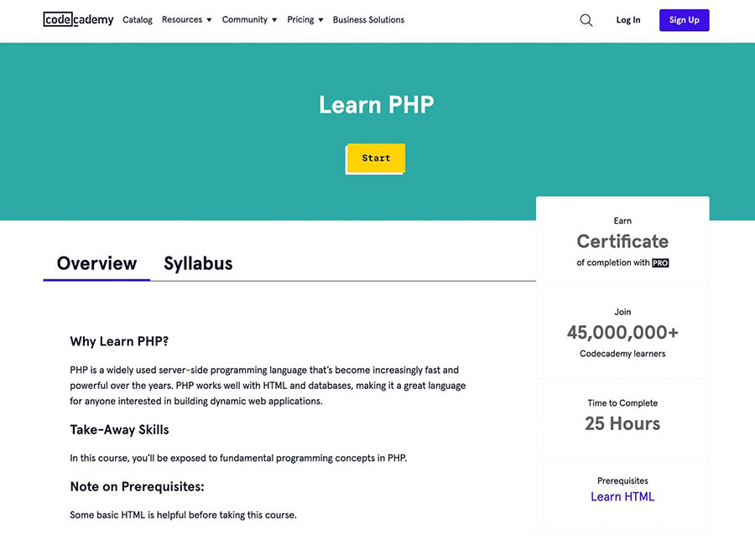Switch to the Syllabus tab
The image size is (755, 560).
point(198,263)
